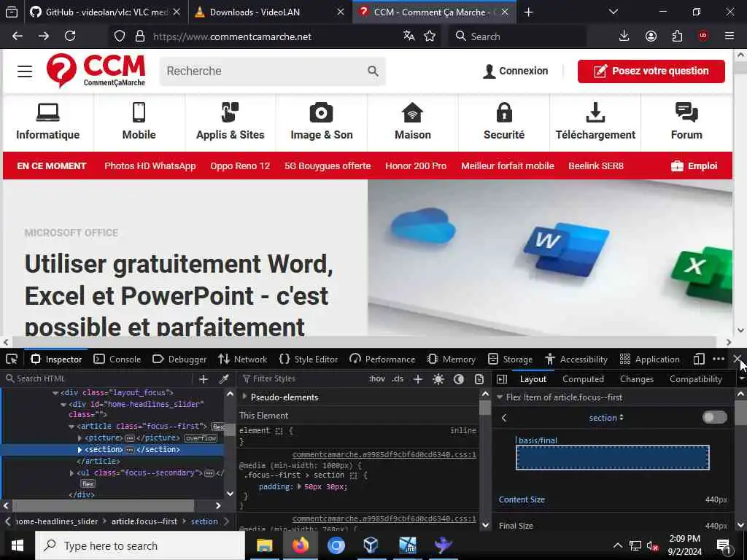This screenshot has width=747, height=560.
Task: Expand the picture node
Action: [x=80, y=437]
